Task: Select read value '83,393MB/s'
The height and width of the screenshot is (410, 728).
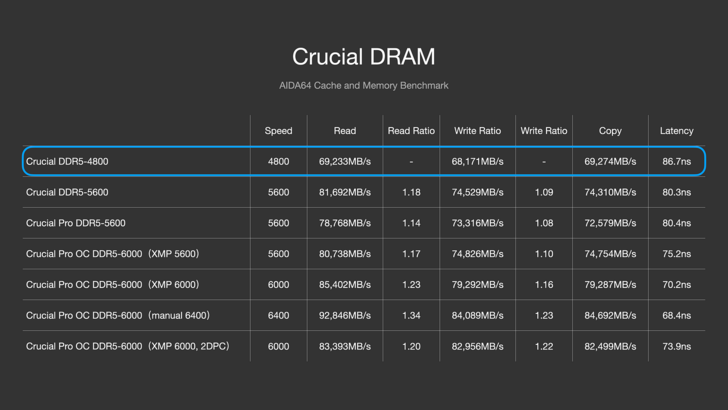Action: (345, 346)
